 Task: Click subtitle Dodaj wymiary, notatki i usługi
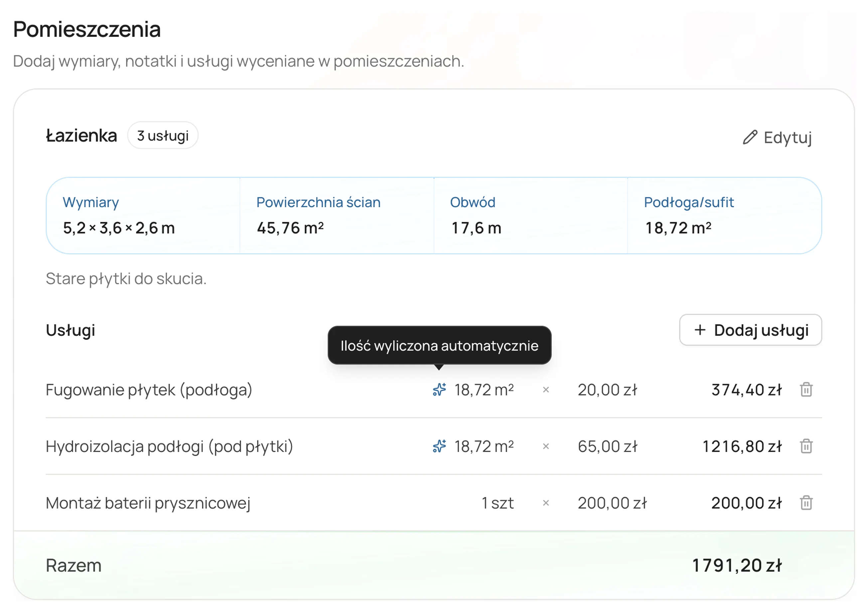(x=238, y=61)
